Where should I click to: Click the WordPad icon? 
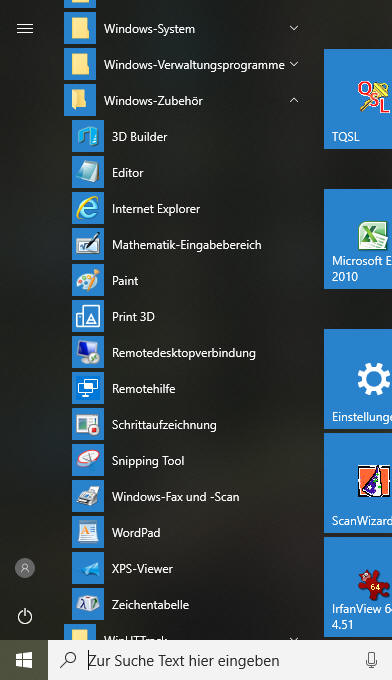click(88, 533)
